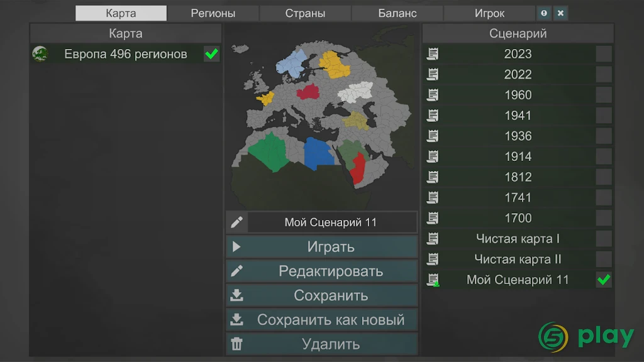This screenshot has height=362, width=644.
Task: Save scenario with Сохранить label
Action: 331,295
